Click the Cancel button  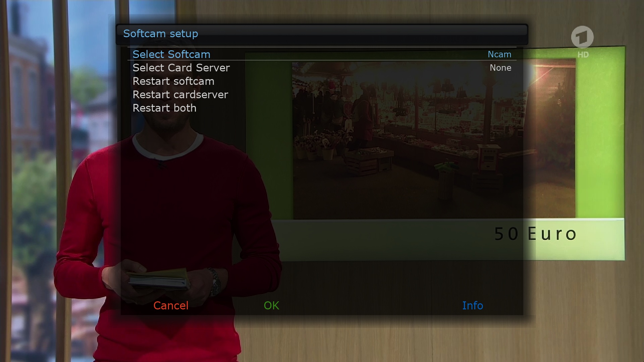point(170,305)
